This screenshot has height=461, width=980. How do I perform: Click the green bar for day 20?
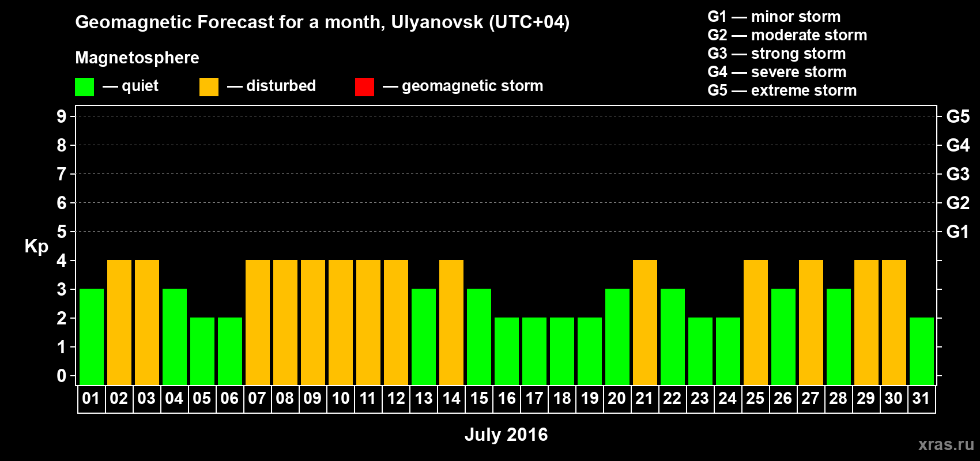617,337
